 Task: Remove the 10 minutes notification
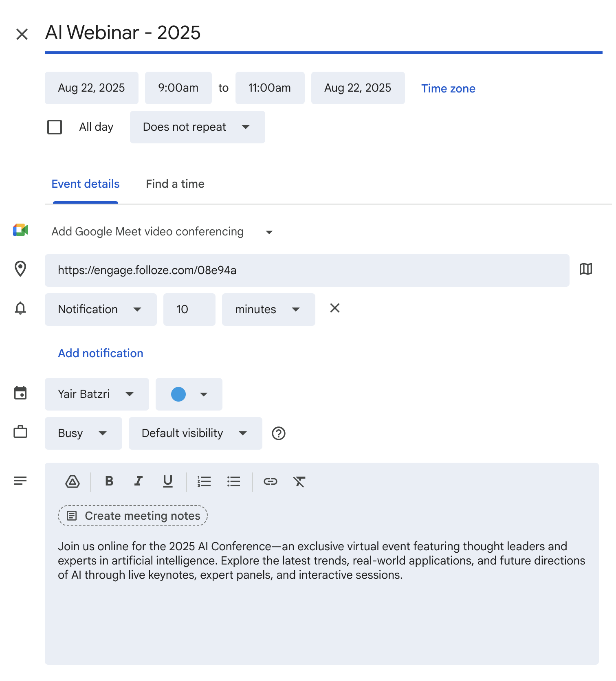334,308
